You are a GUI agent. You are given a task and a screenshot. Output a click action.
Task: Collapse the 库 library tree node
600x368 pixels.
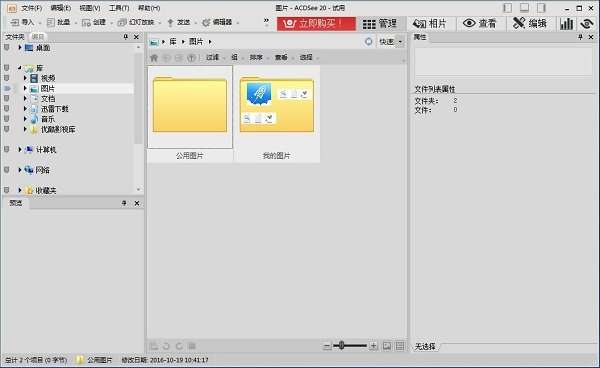[20, 68]
